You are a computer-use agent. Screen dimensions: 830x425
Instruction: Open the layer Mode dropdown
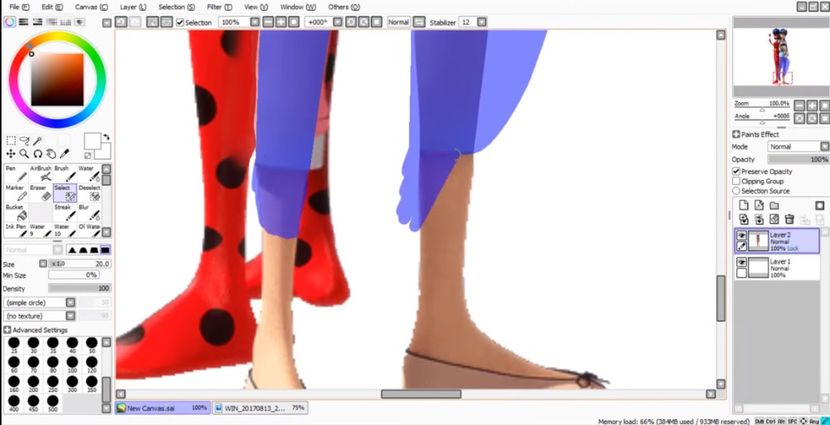(797, 146)
